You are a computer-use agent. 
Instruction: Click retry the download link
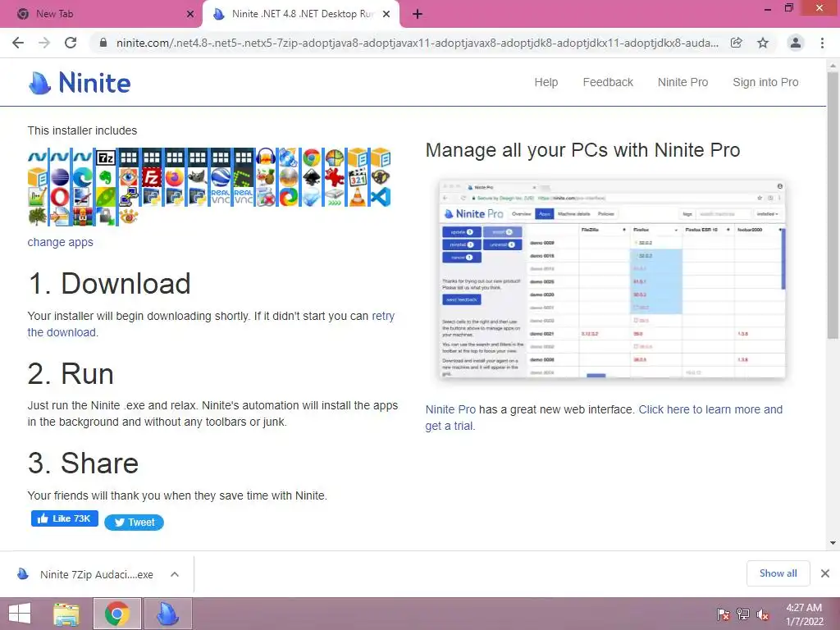[211, 324]
